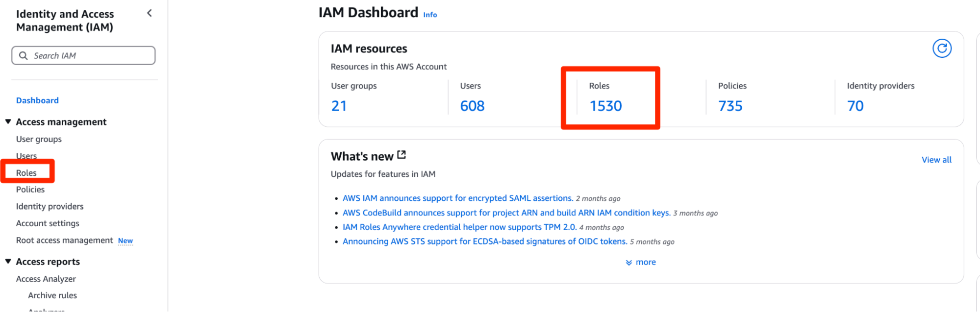This screenshot has height=312, width=980.
Task: Open the Info link beside IAM Dashboard
Action: click(430, 15)
